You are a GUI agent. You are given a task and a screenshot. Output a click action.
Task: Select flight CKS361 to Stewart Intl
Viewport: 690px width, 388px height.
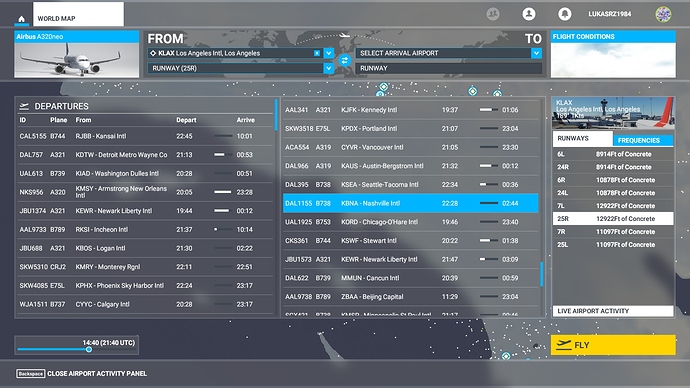point(411,241)
